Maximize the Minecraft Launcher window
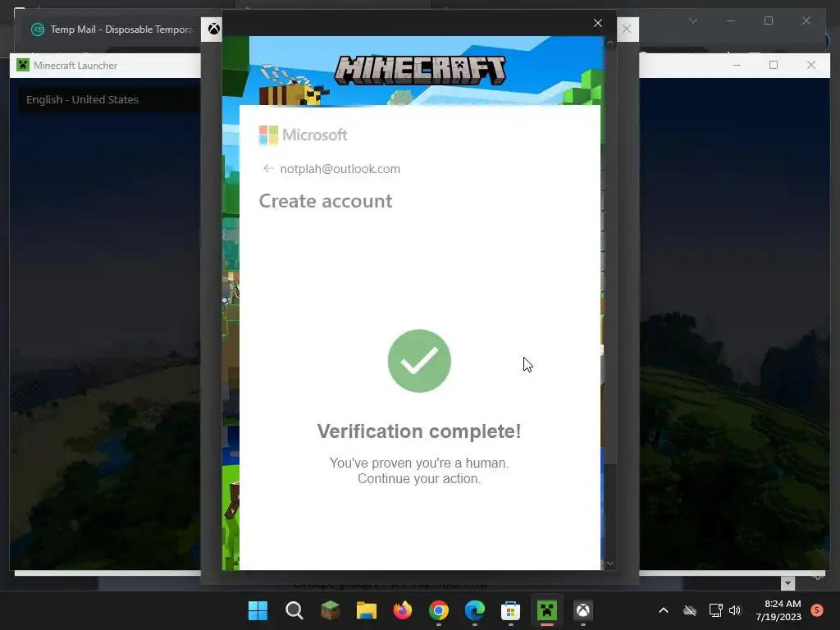This screenshot has height=630, width=840. click(774, 65)
